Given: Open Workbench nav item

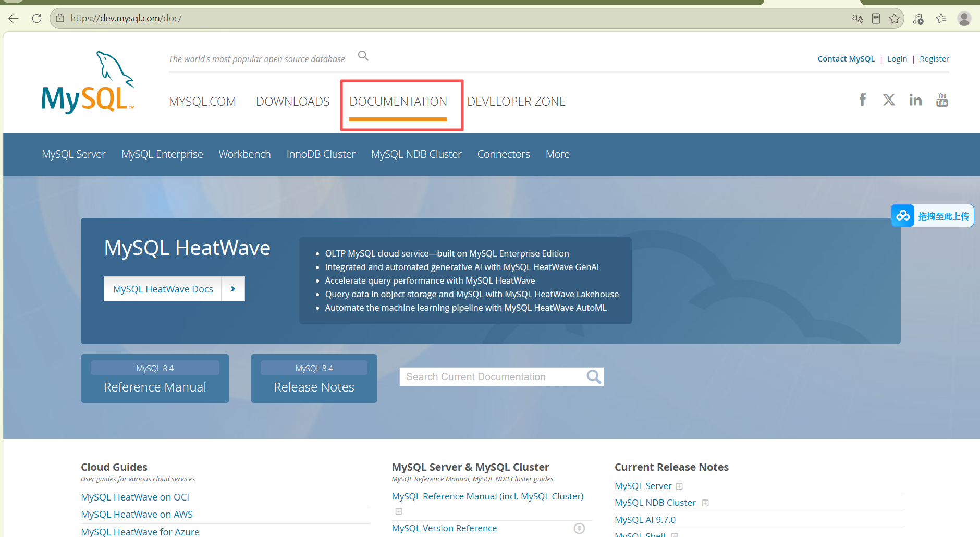Looking at the screenshot, I should tap(244, 154).
